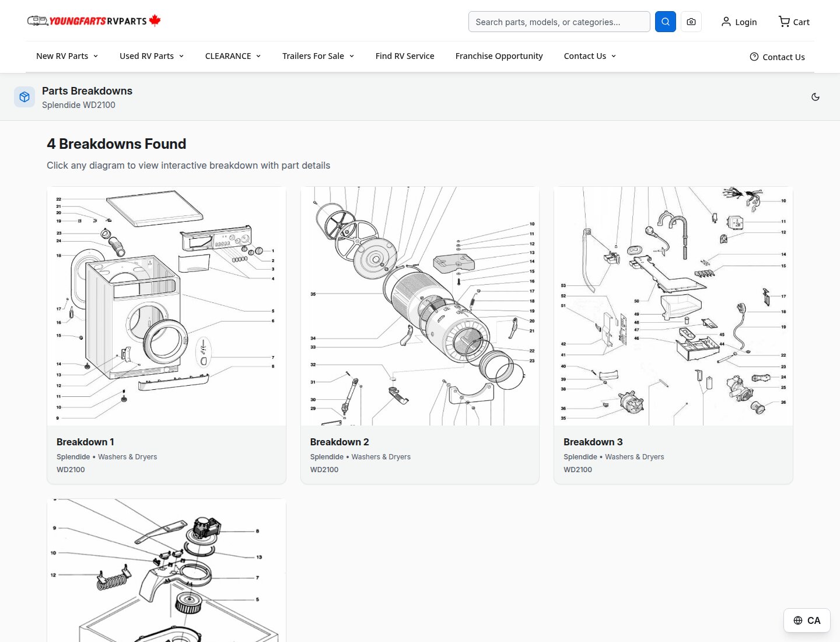Click the Parts Breakdowns heading
This screenshot has height=642, width=840.
pyautogui.click(x=87, y=90)
